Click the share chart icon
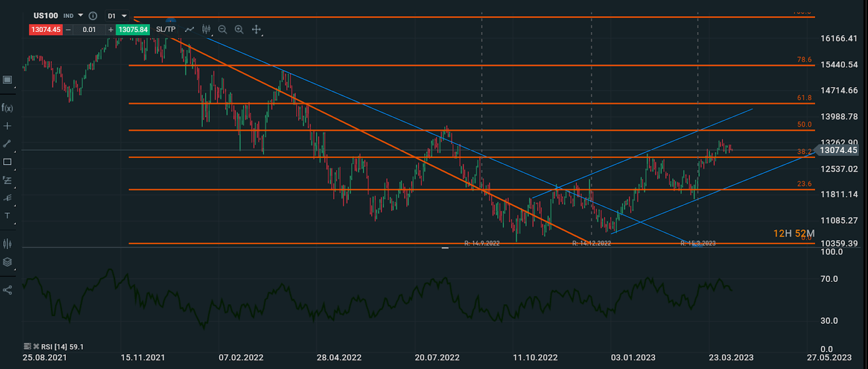 coord(7,290)
